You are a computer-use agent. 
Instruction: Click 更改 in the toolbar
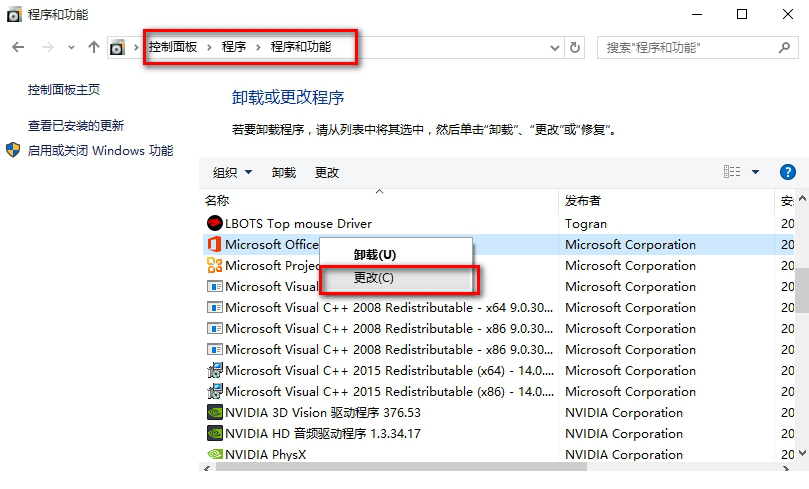[327, 173]
